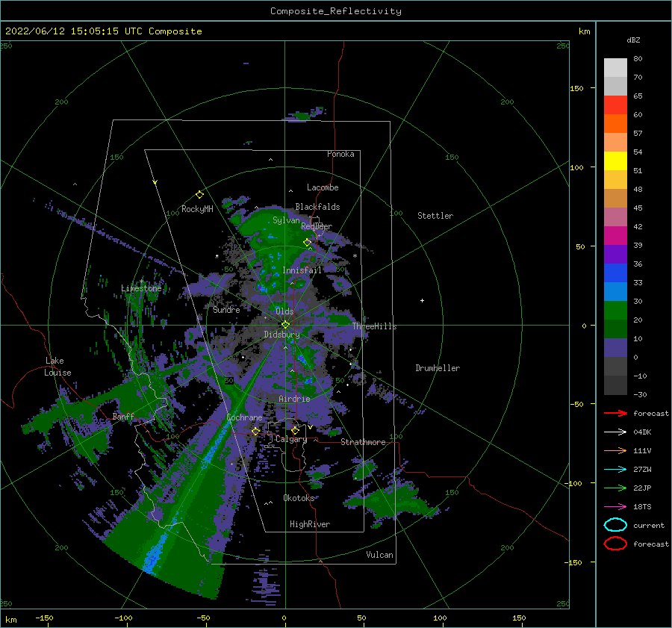Click the magenta 18TS arrow icon

coord(615,507)
